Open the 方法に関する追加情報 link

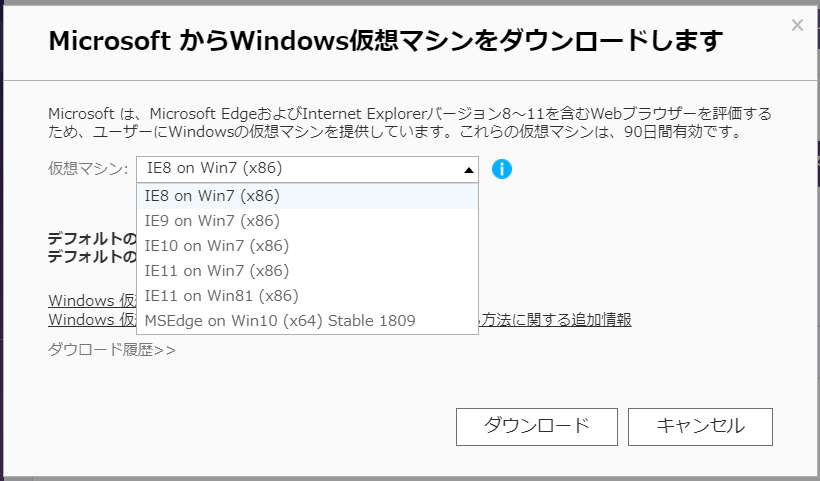(555, 319)
